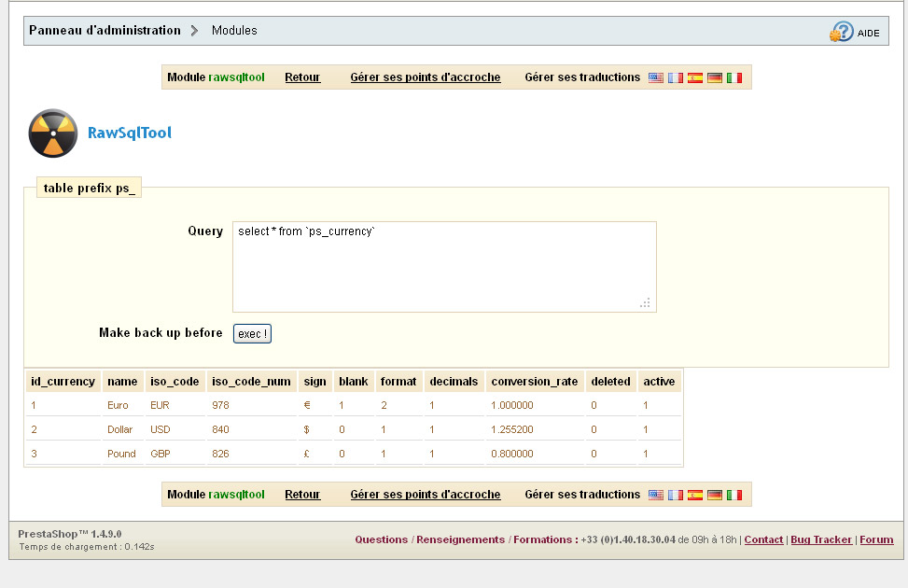Click the Questions footer text
The width and height of the screenshot is (908, 588).
[x=381, y=539]
